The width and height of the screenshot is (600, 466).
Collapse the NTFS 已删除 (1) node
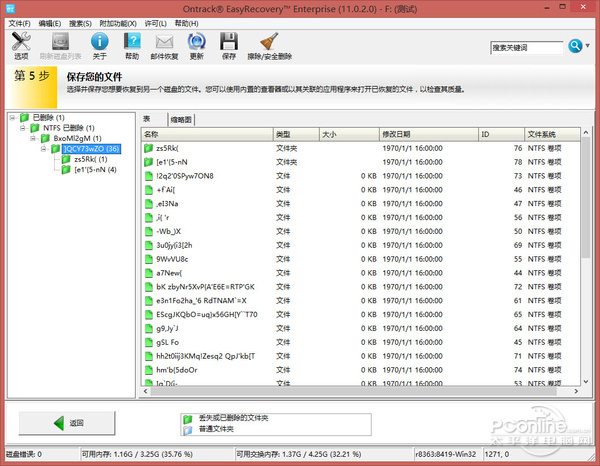[x=23, y=128]
